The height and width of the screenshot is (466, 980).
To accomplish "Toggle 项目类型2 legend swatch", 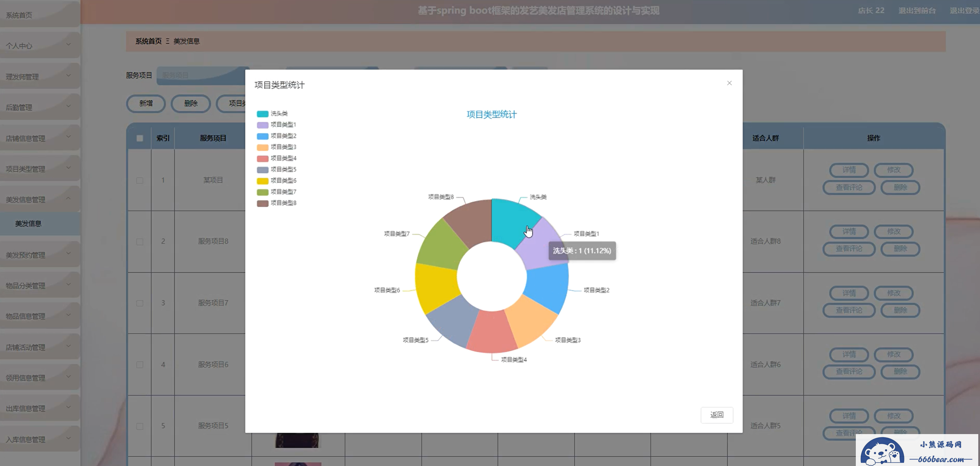I will 263,136.
